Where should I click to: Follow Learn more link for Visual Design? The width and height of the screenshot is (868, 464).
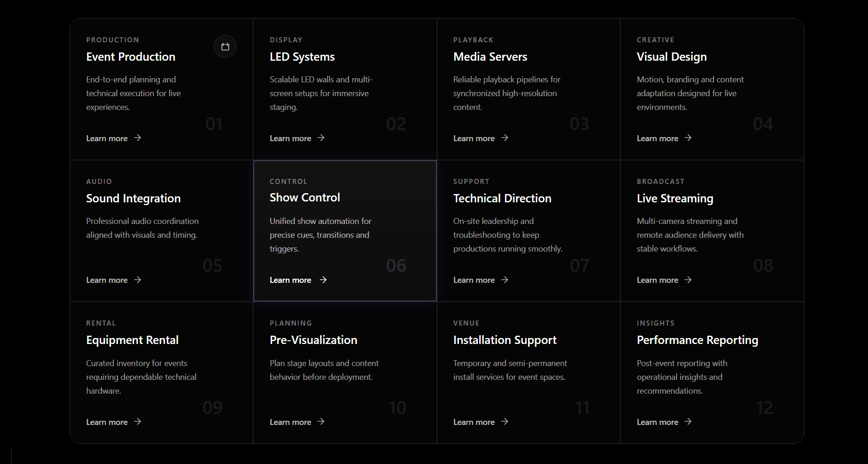(x=658, y=138)
